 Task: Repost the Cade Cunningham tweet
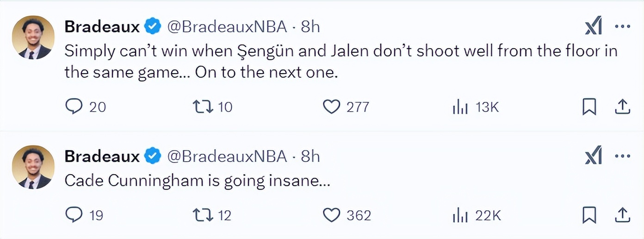tap(202, 215)
